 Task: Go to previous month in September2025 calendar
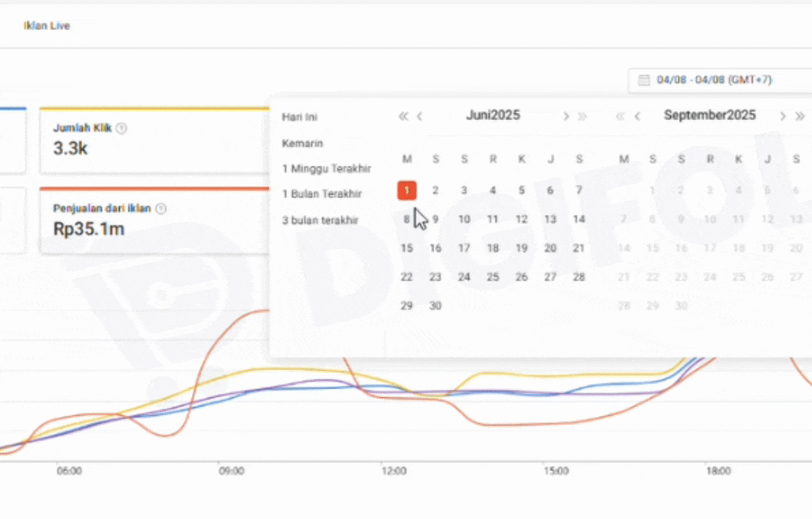coord(638,116)
